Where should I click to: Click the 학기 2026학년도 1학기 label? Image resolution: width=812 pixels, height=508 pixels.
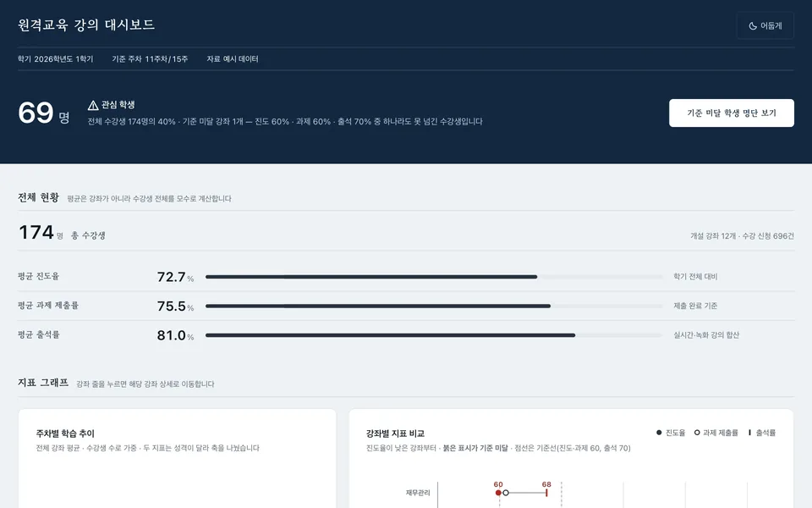(x=56, y=59)
